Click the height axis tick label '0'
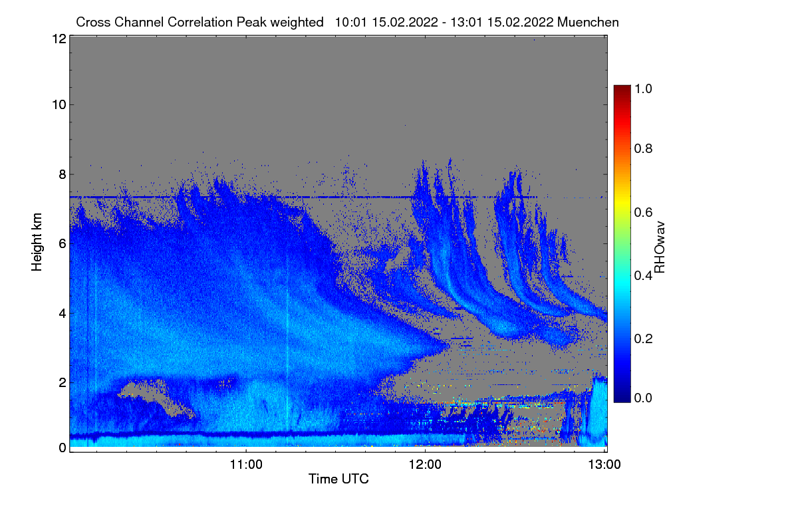The height and width of the screenshot is (532, 798). coord(61,447)
